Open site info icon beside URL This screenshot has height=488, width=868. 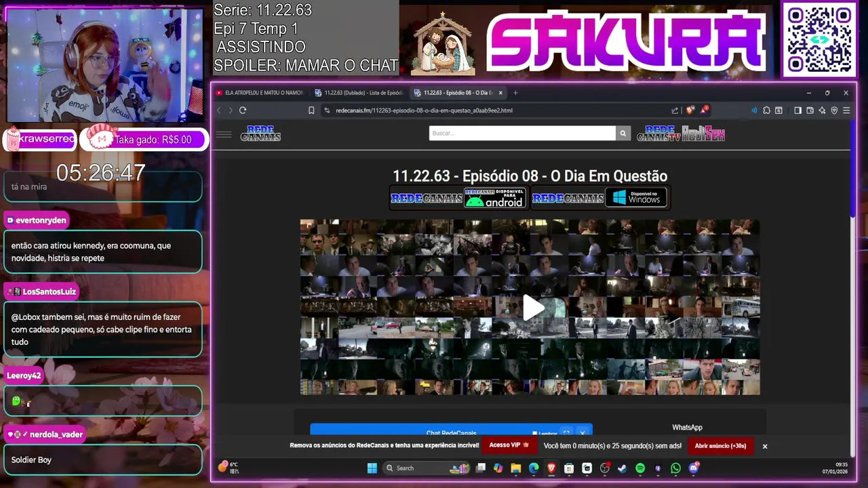[327, 110]
